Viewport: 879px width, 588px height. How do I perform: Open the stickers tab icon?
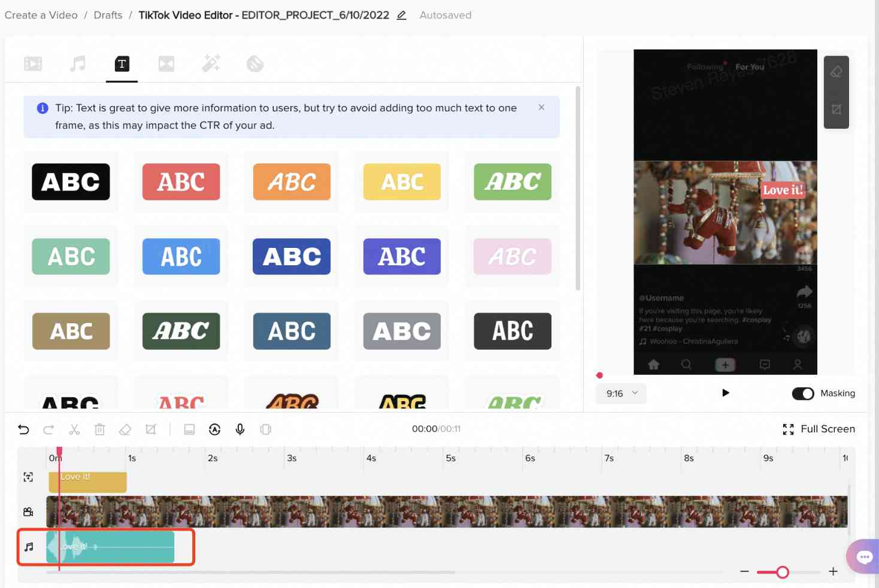255,63
